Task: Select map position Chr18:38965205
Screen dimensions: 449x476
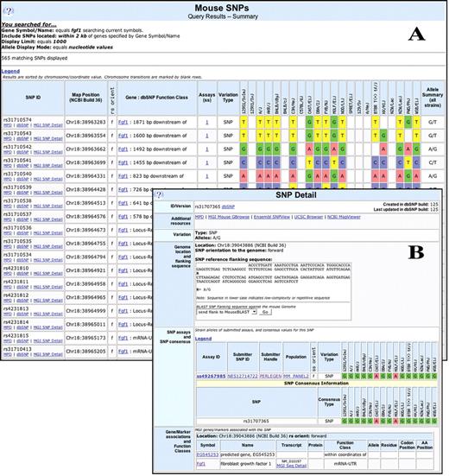Action: 85,352
